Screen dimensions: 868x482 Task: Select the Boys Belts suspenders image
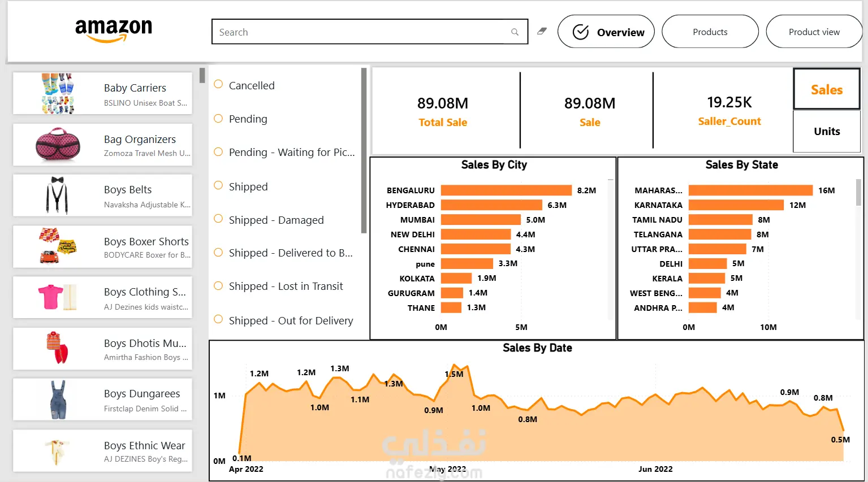(57, 196)
